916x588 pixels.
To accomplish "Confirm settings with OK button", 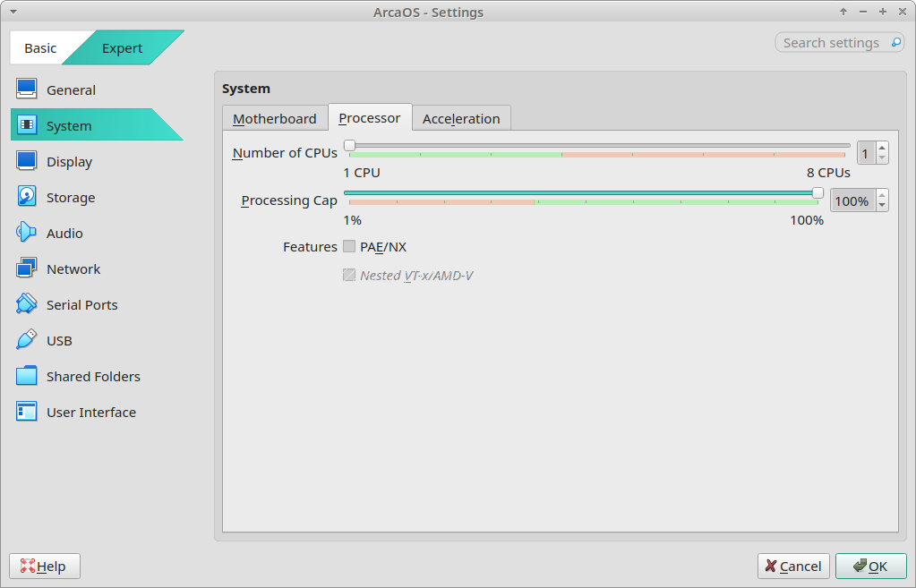I will point(870,566).
